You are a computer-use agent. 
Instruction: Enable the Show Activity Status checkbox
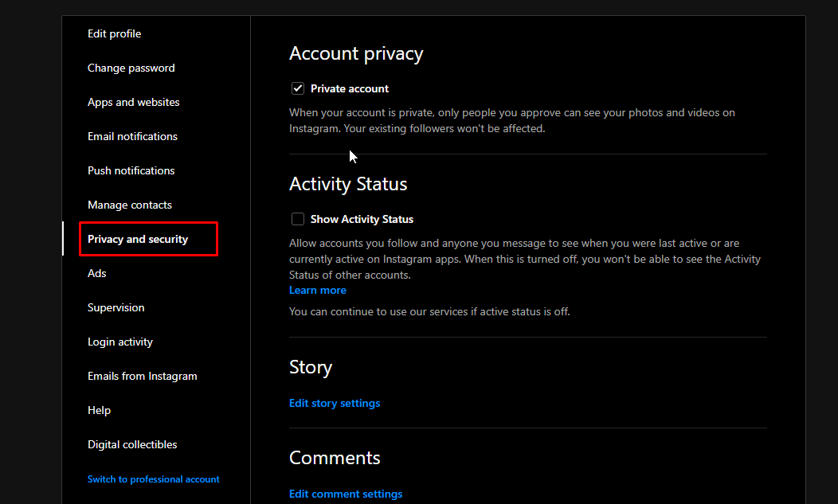298,219
